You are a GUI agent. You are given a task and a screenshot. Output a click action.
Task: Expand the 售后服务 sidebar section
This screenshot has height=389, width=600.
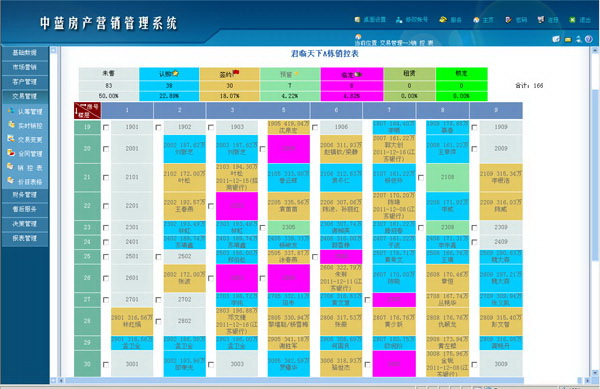click(x=25, y=209)
